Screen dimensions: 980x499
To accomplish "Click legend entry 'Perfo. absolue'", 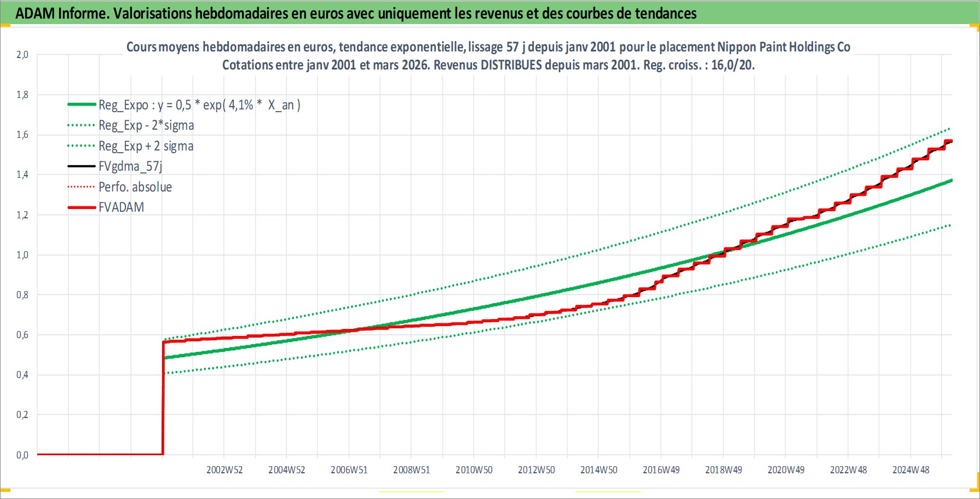I will tap(135, 187).
